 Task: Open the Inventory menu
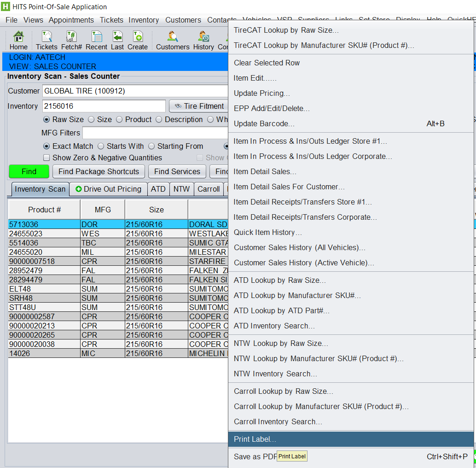(x=144, y=20)
